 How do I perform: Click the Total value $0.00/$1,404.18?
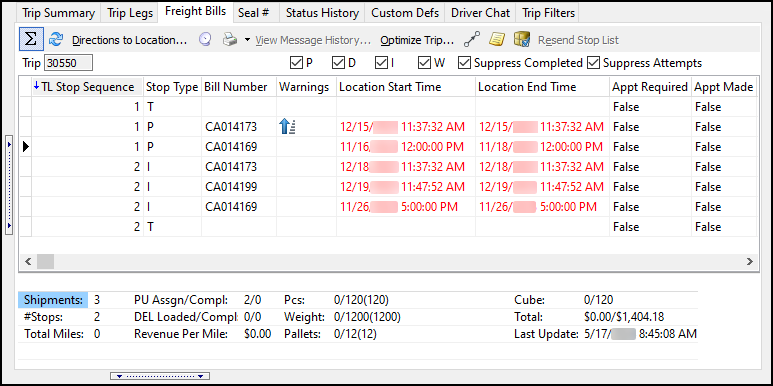coord(624,317)
